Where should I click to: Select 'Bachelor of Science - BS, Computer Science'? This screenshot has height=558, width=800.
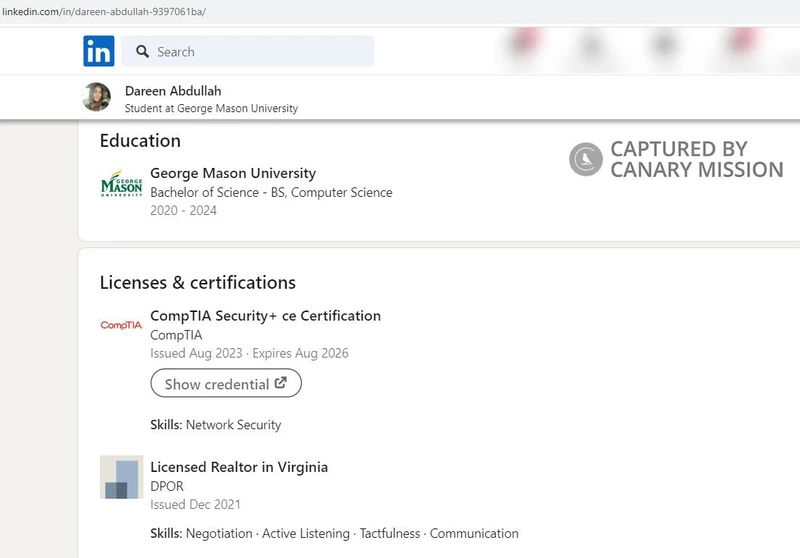click(271, 192)
